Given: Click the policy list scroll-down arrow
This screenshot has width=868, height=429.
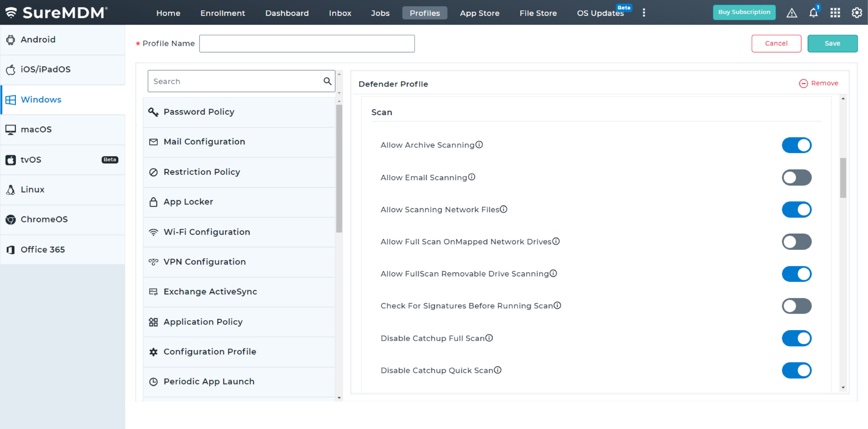Looking at the screenshot, I should 339,398.
